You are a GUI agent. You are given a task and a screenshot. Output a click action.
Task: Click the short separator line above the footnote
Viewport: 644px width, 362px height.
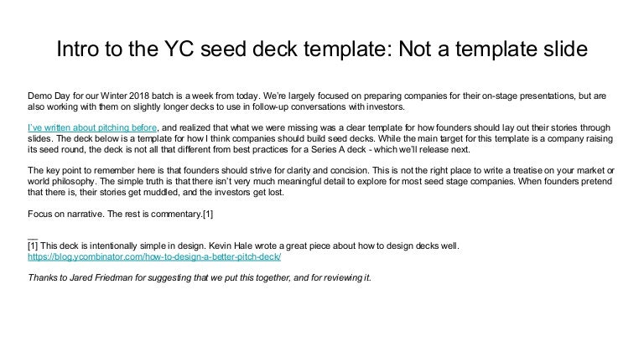coord(32,237)
